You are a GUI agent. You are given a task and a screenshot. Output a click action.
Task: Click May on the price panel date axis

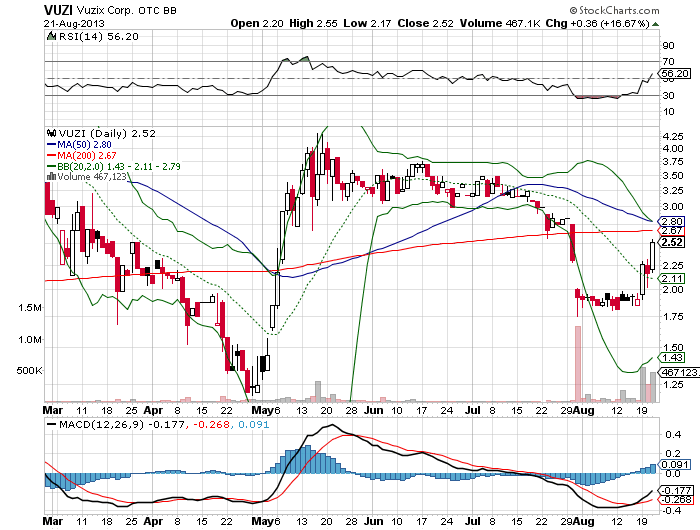tap(262, 410)
